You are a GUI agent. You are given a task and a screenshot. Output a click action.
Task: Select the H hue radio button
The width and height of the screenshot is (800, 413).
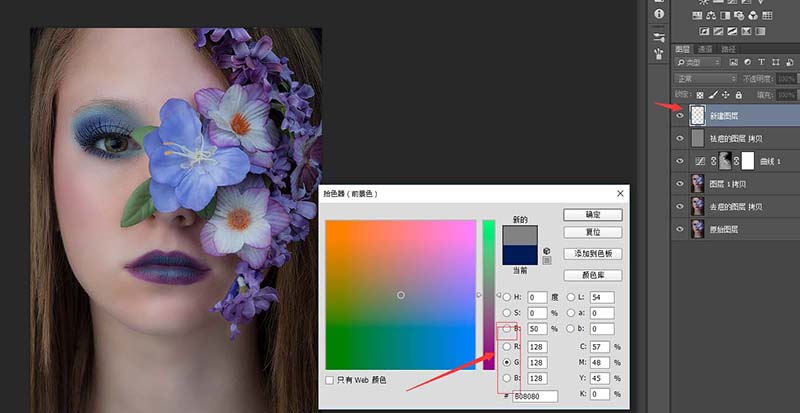pos(508,297)
